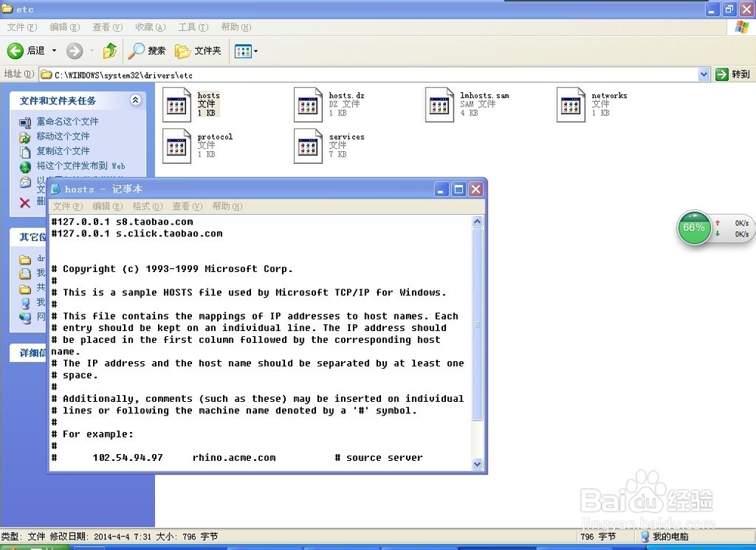Screen dimensions: 756x550
Task: Click the s.click.taobao.com line in Notepad
Action: 137,233
